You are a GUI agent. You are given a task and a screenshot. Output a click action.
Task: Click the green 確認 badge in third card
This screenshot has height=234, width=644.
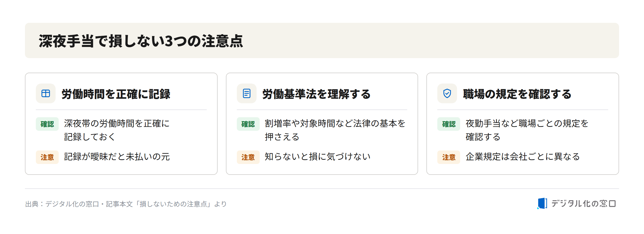tap(449, 124)
